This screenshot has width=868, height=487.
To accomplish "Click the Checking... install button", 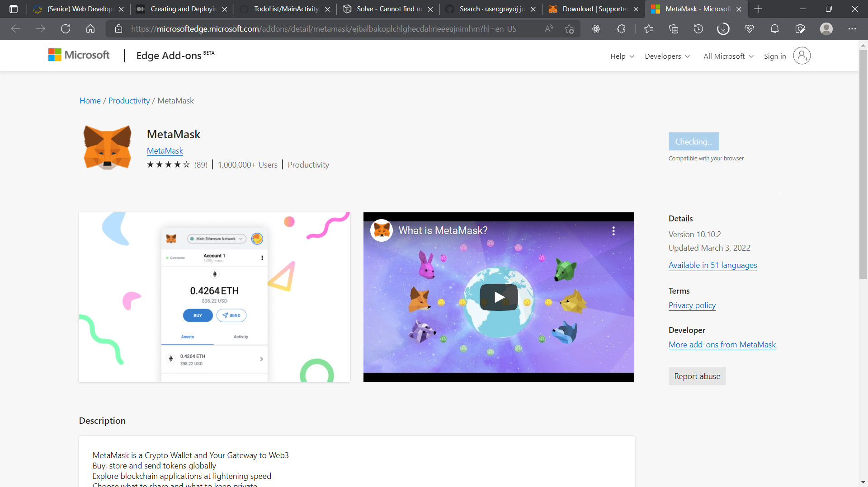I will (693, 141).
